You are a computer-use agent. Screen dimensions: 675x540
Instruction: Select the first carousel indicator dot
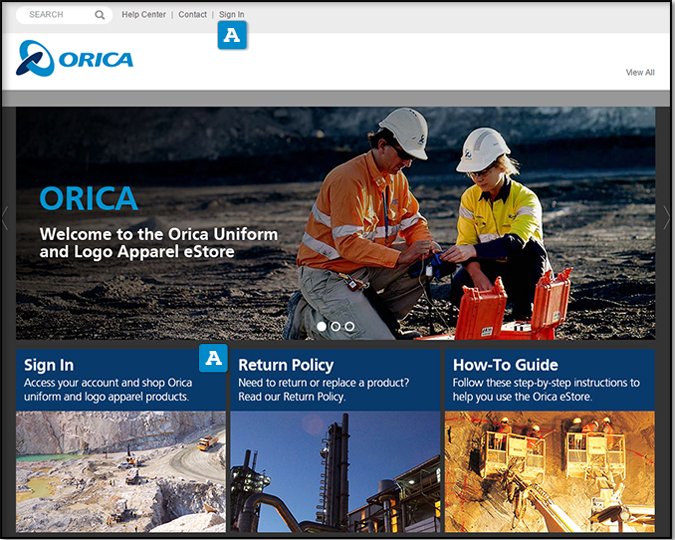(x=322, y=326)
